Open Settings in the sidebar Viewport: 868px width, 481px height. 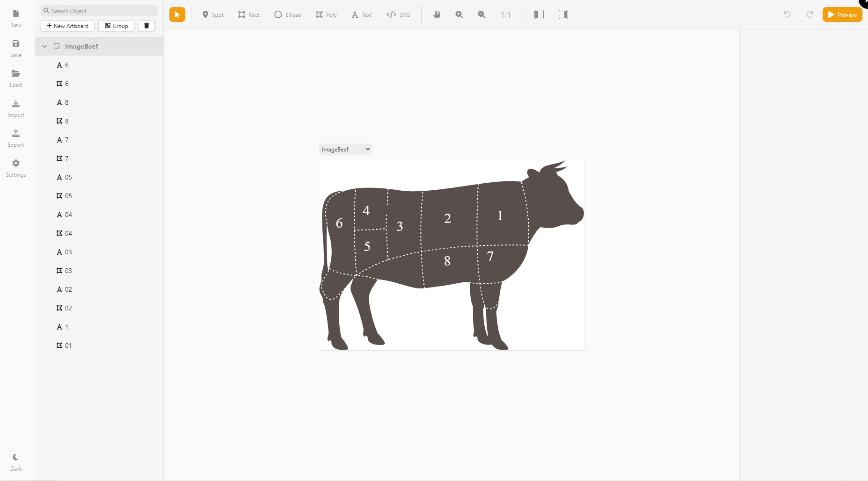coord(16,168)
